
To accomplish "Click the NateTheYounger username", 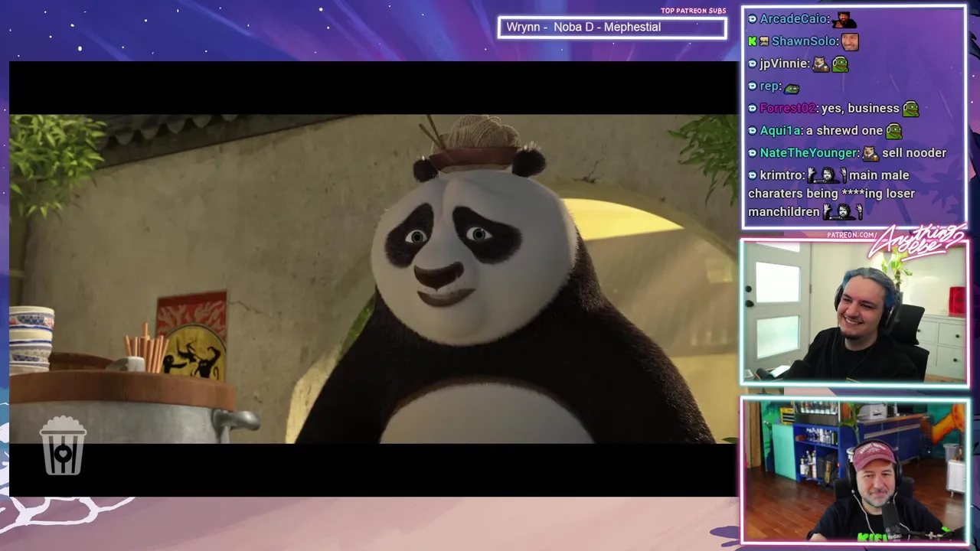I will [x=808, y=152].
